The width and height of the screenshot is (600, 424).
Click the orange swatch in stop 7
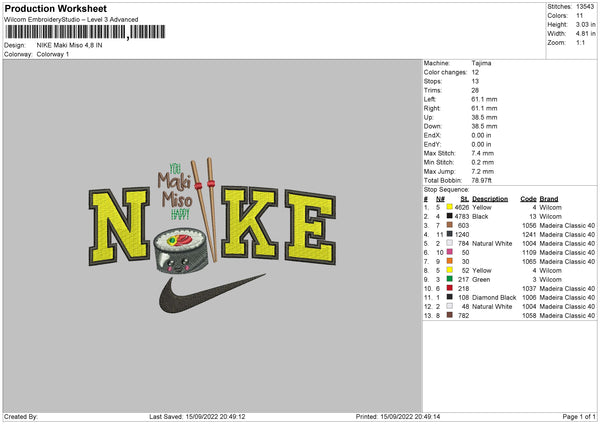(450, 261)
